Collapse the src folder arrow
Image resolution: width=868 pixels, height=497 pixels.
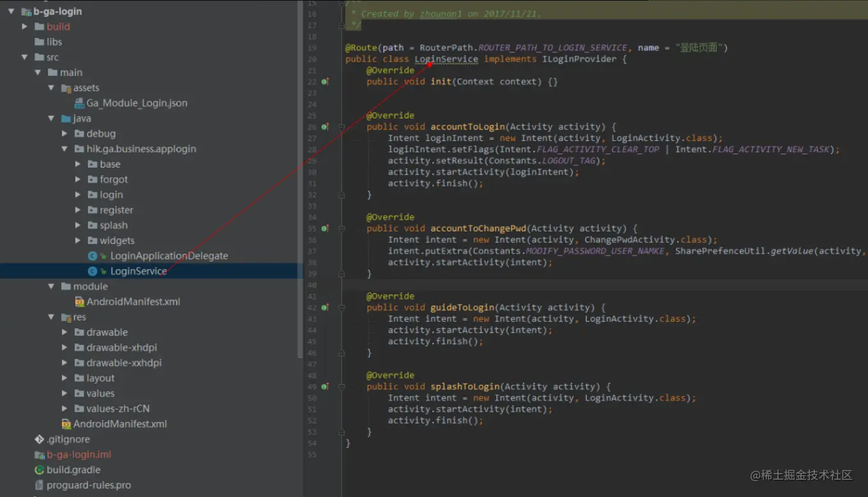pos(24,57)
